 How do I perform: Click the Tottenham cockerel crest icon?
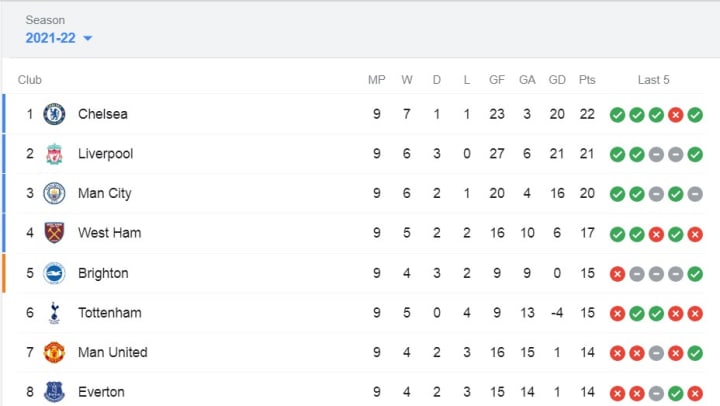click(x=54, y=313)
